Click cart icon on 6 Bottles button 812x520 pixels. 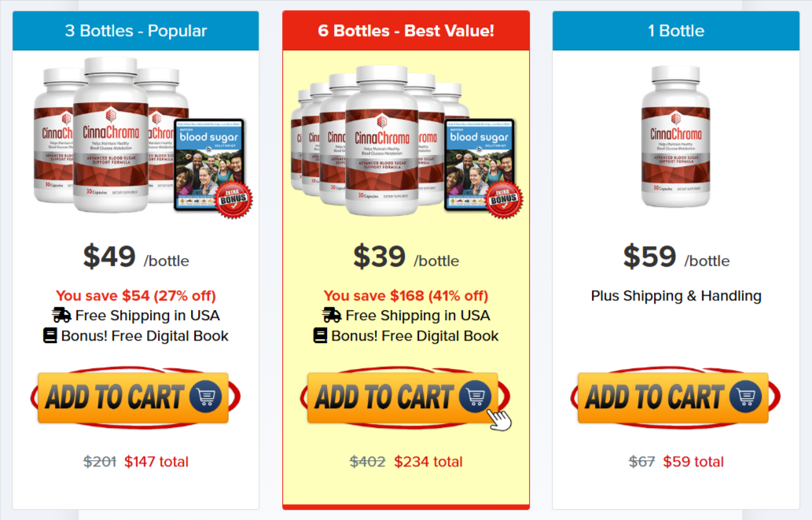pyautogui.click(x=476, y=396)
